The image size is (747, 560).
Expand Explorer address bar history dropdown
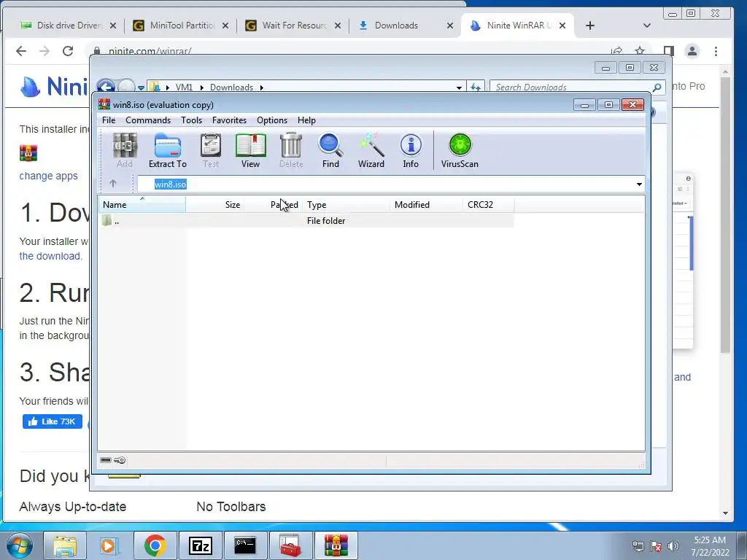[x=459, y=87]
